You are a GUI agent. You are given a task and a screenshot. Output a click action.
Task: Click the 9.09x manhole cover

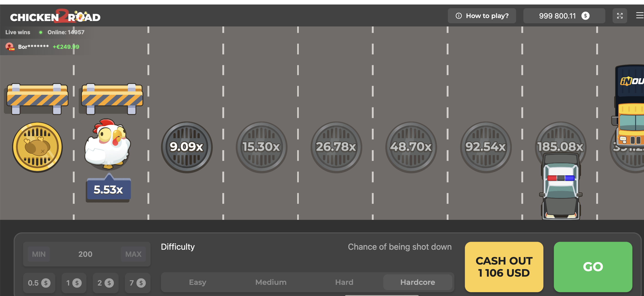187,147
